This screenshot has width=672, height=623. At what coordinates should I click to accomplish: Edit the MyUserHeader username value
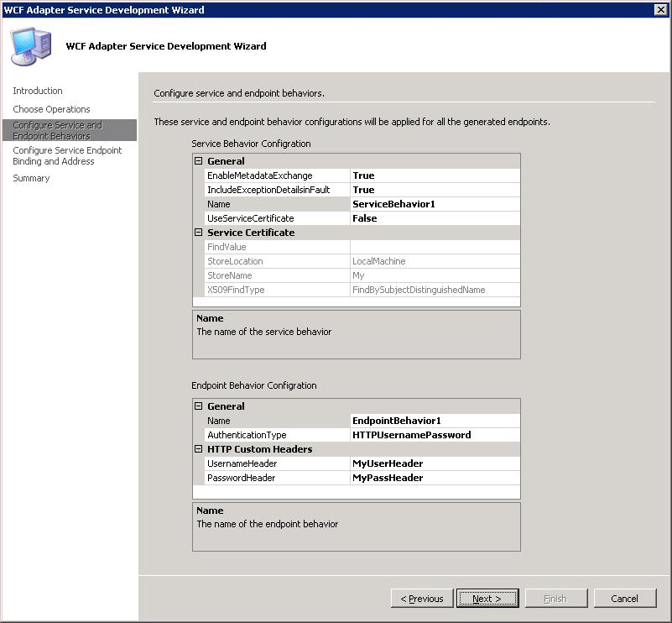(433, 463)
